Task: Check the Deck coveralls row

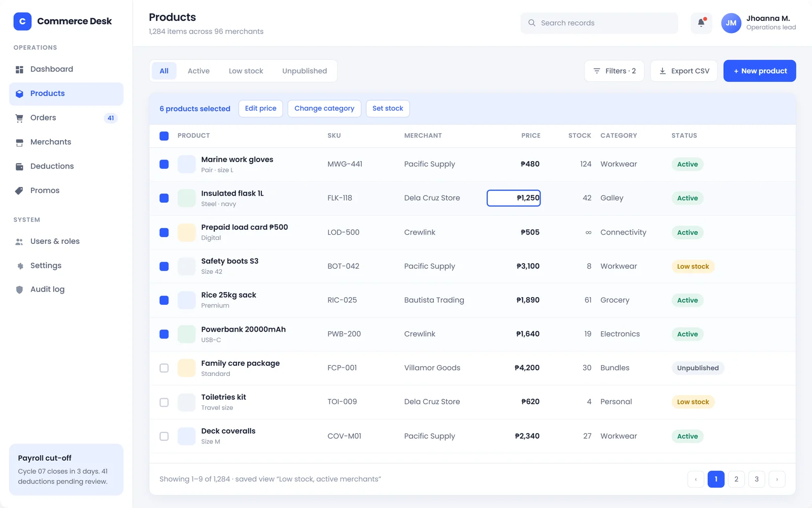Action: (x=164, y=436)
